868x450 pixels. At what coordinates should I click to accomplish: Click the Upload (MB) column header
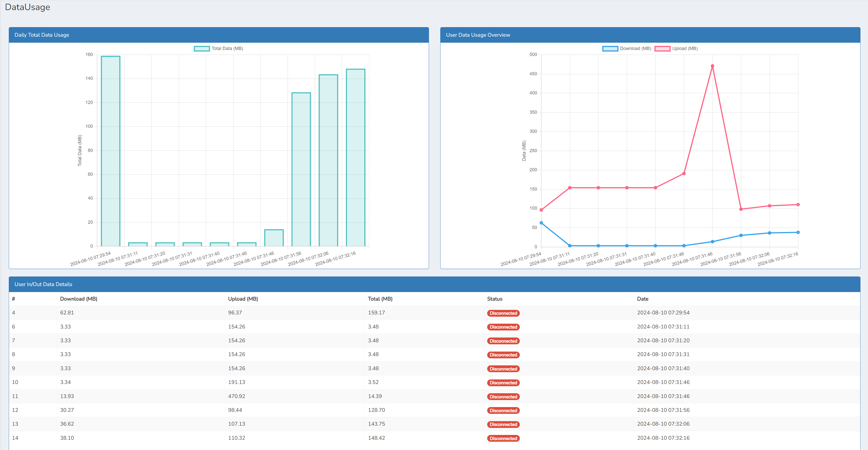[243, 299]
